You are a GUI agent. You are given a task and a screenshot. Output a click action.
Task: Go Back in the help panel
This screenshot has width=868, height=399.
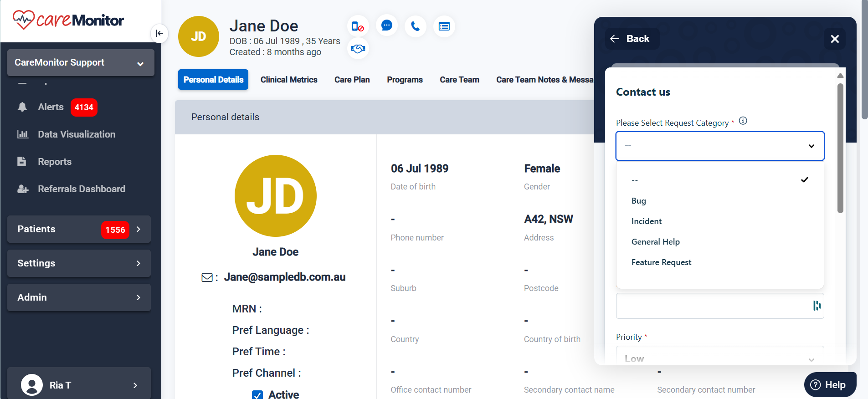[632, 39]
